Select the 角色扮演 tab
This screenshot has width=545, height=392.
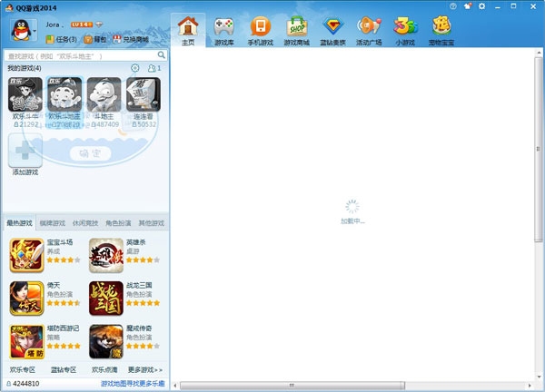[x=118, y=223]
